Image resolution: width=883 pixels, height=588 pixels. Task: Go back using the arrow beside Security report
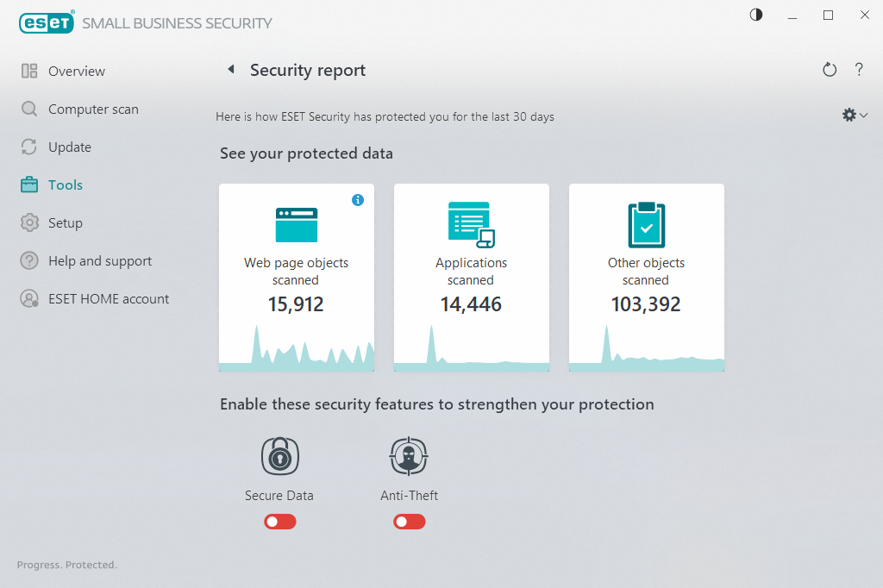coord(230,70)
